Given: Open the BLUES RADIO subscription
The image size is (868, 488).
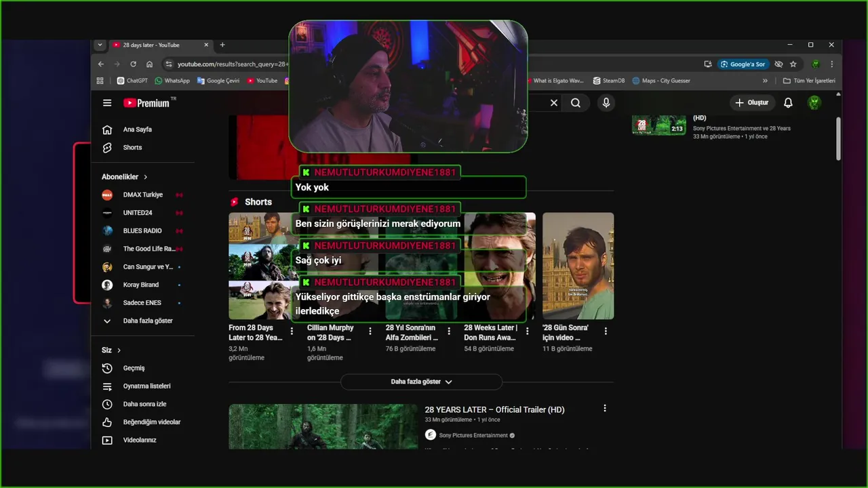Looking at the screenshot, I should (142, 230).
